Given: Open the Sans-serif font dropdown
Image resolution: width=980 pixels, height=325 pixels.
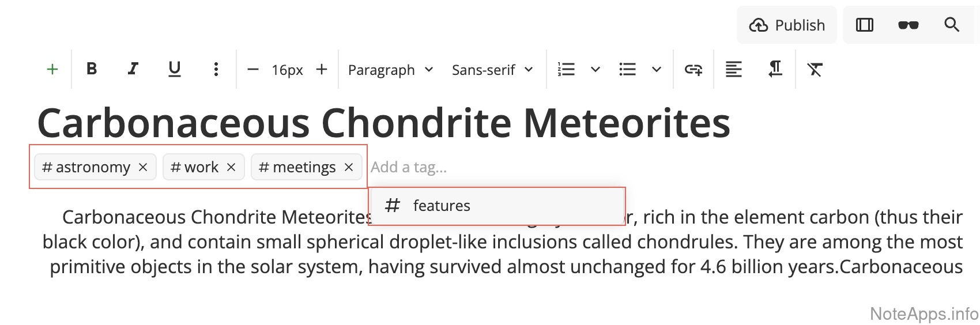Looking at the screenshot, I should coord(492,70).
